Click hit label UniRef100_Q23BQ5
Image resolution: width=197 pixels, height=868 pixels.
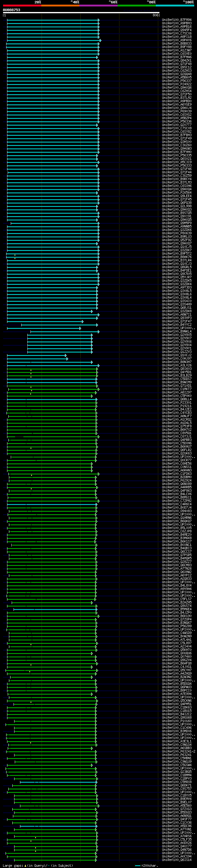(177, 772)
